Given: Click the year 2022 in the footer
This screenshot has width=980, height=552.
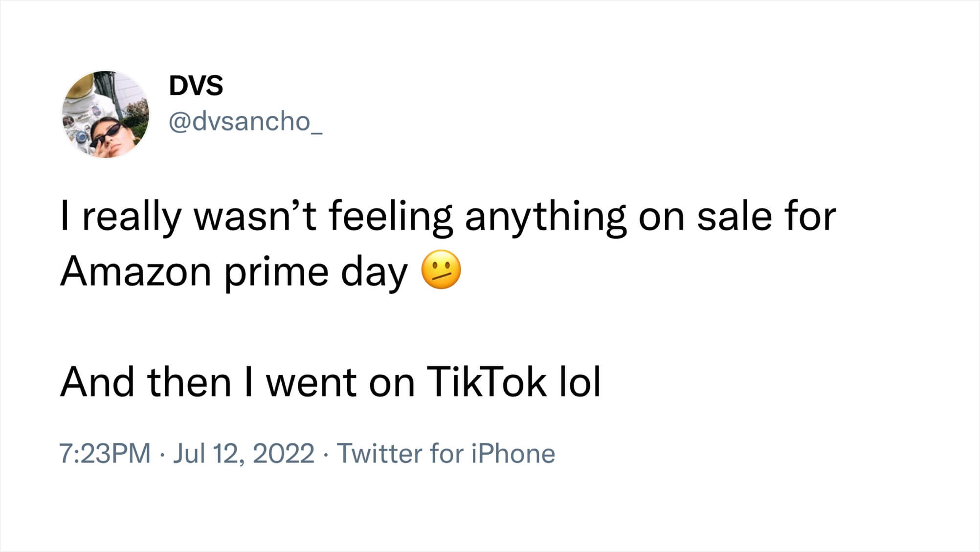Looking at the screenshot, I should (284, 453).
